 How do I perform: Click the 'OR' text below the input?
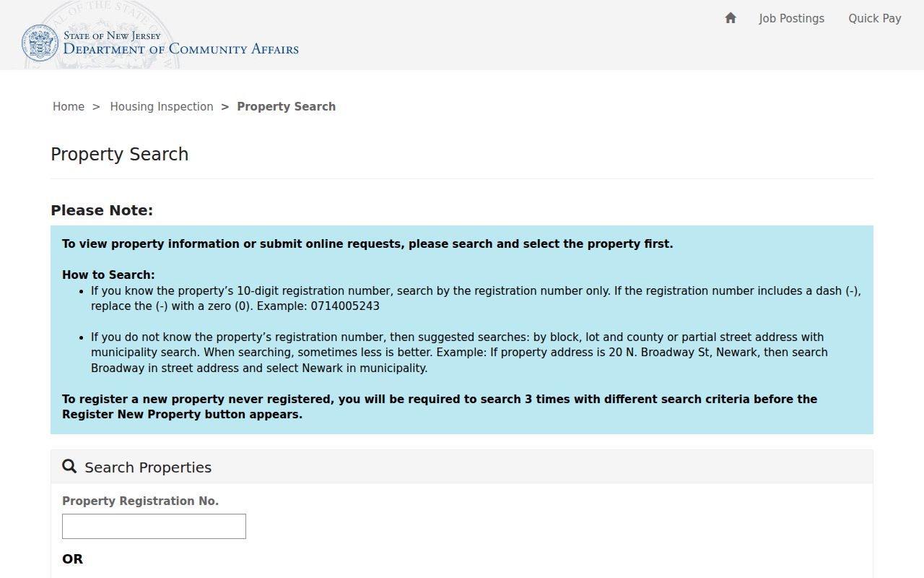(x=73, y=559)
